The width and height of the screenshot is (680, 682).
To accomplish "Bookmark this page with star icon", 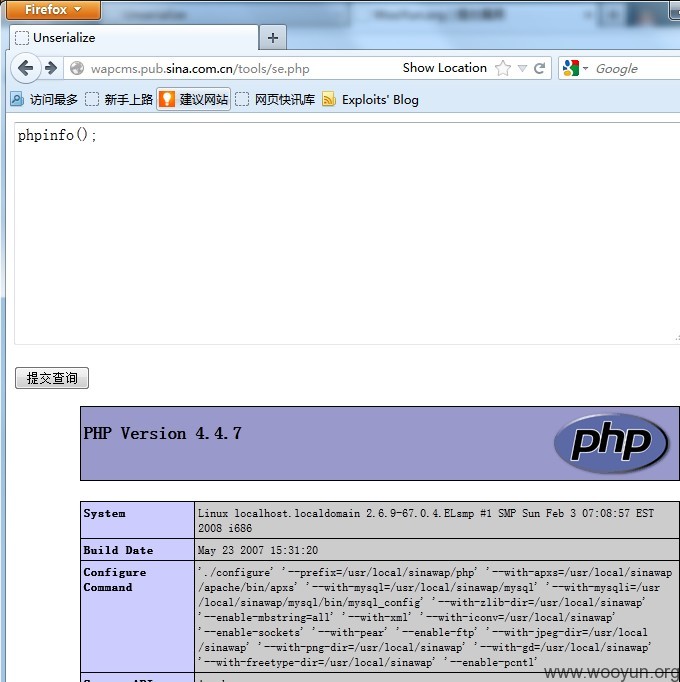I will 502,68.
